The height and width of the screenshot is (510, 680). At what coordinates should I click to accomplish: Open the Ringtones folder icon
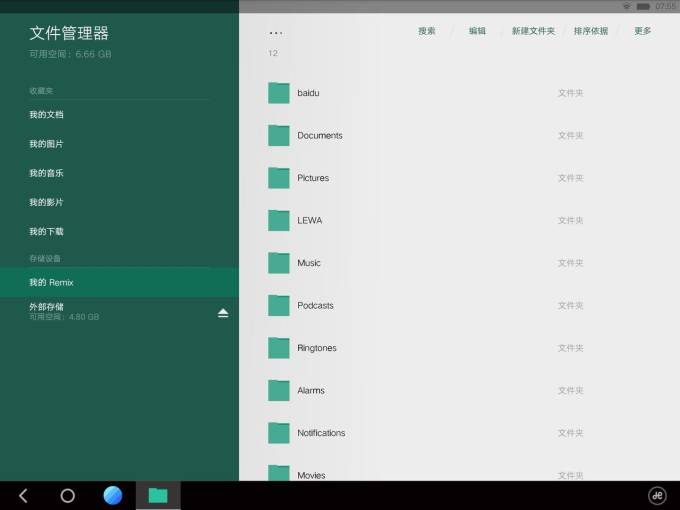278,348
